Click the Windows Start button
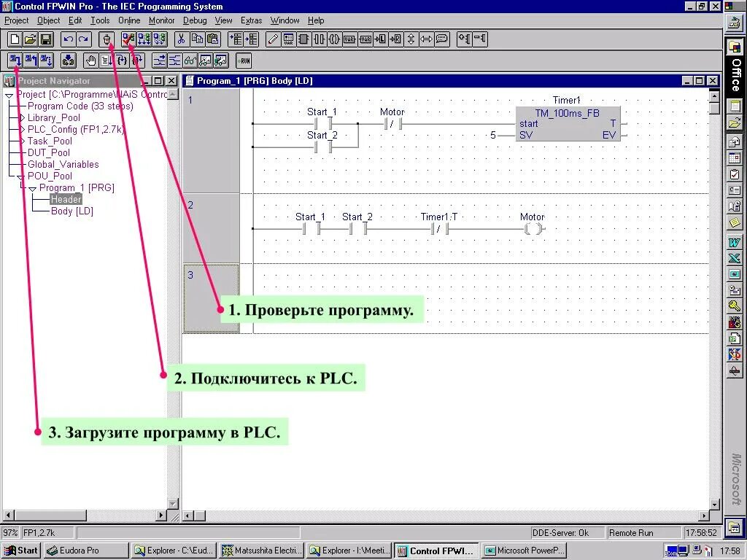The width and height of the screenshot is (747, 560). (x=20, y=551)
